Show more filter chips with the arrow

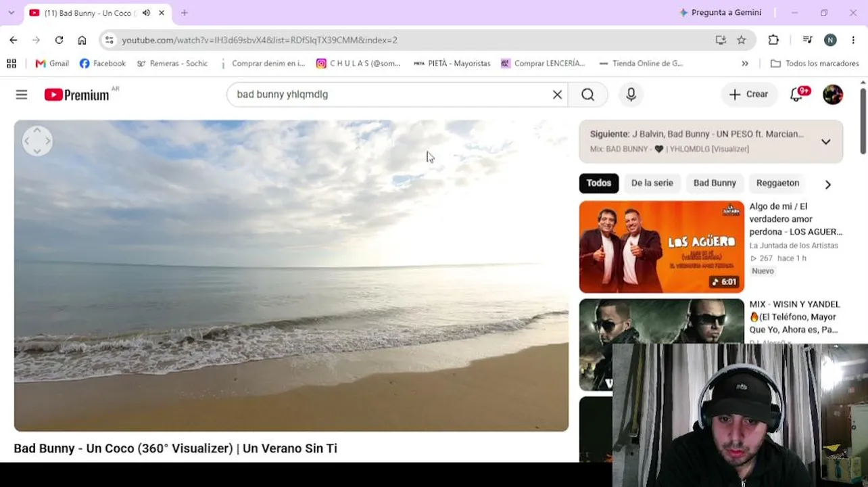click(827, 184)
